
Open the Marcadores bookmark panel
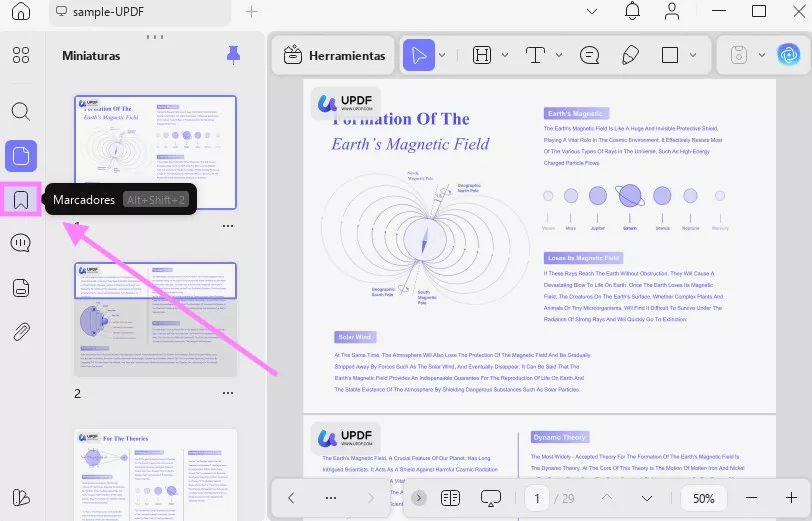tap(21, 199)
